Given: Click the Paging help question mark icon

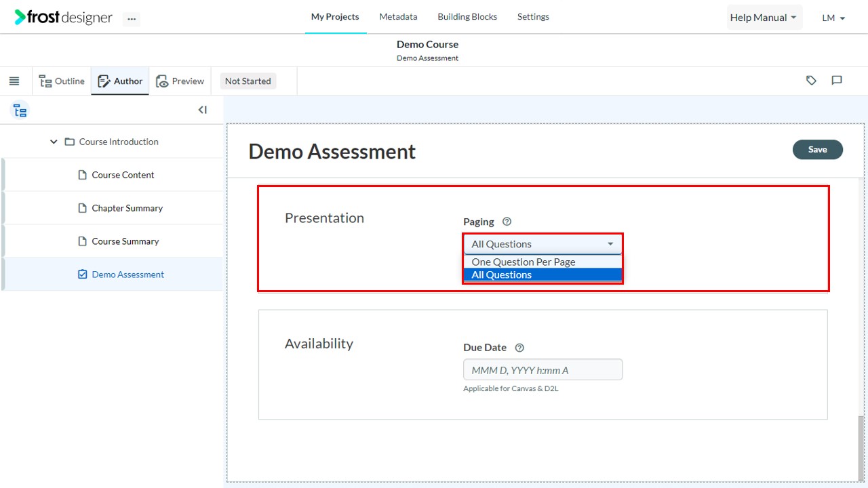Looking at the screenshot, I should point(507,222).
